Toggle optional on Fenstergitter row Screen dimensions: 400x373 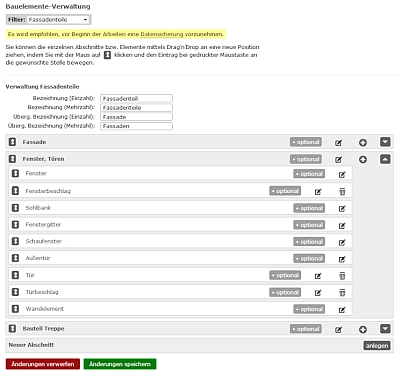[x=309, y=225]
